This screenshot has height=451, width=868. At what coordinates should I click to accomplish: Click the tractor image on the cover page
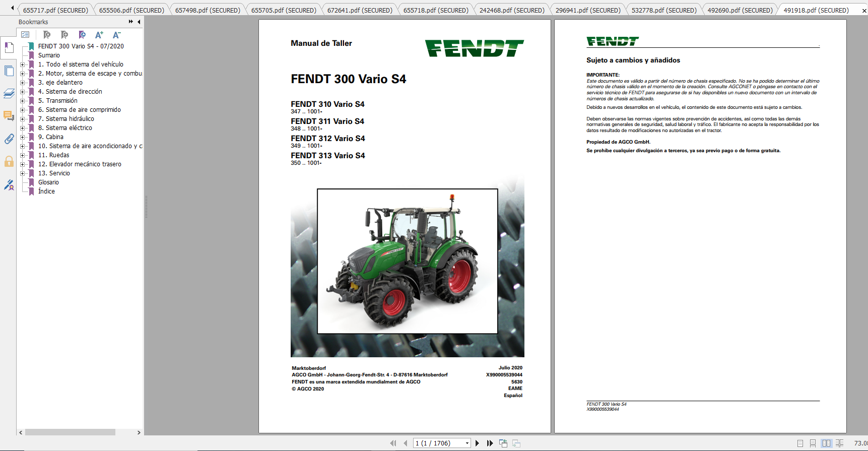[x=407, y=261]
